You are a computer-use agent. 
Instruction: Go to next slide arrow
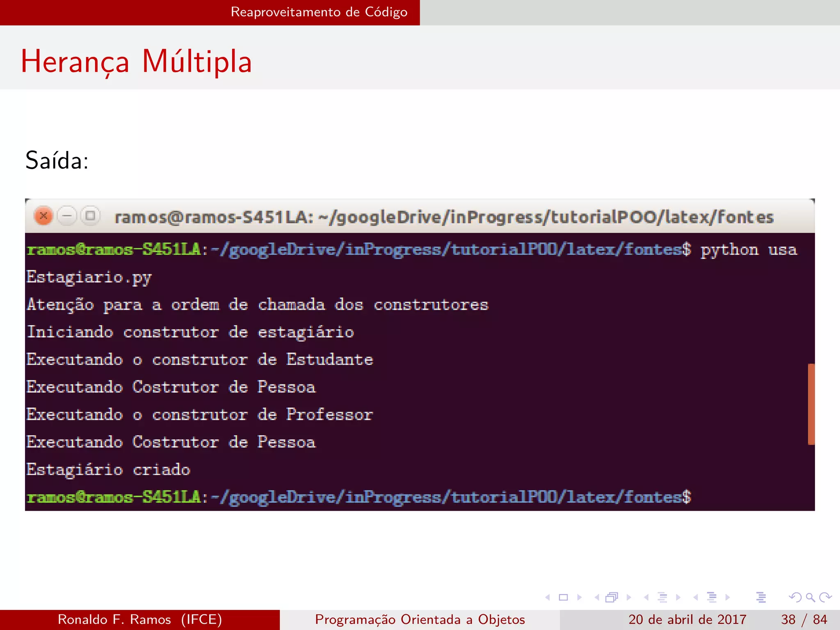tap(579, 598)
